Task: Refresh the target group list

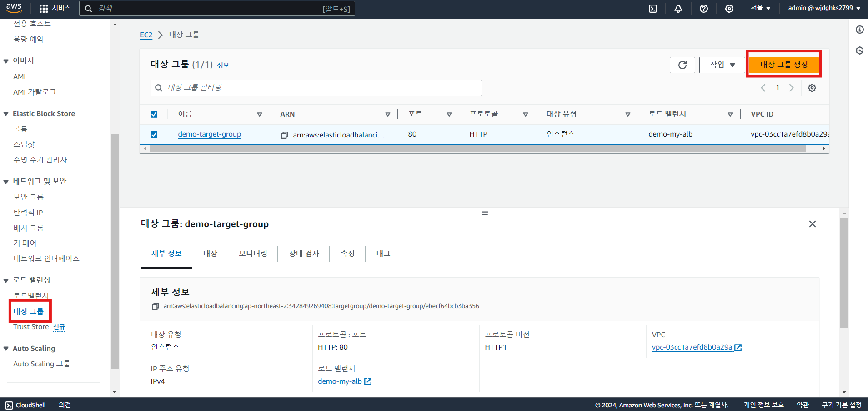Action: pyautogui.click(x=682, y=65)
